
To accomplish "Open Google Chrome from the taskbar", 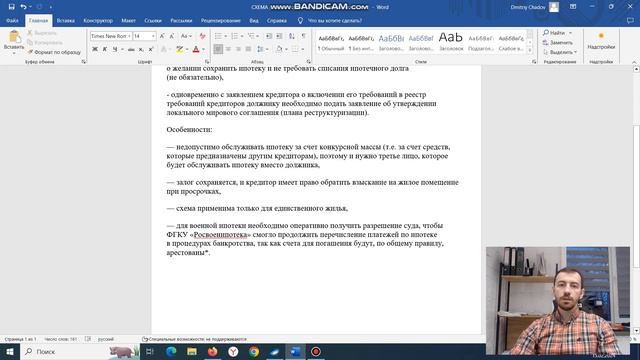I will (x=254, y=351).
